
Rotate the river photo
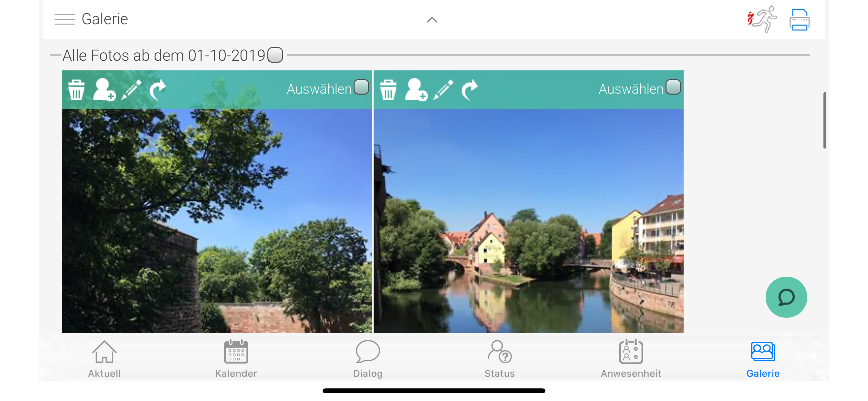coord(470,90)
